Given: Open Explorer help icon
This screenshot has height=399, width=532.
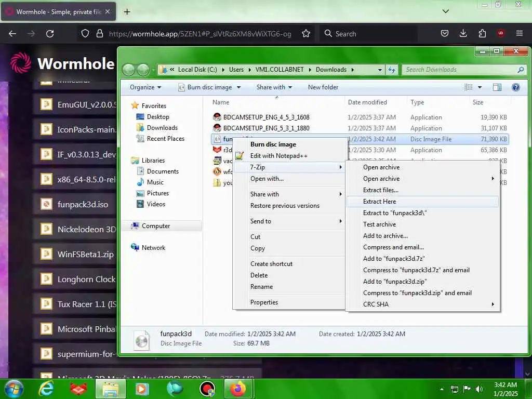Looking at the screenshot, I should pos(516,87).
